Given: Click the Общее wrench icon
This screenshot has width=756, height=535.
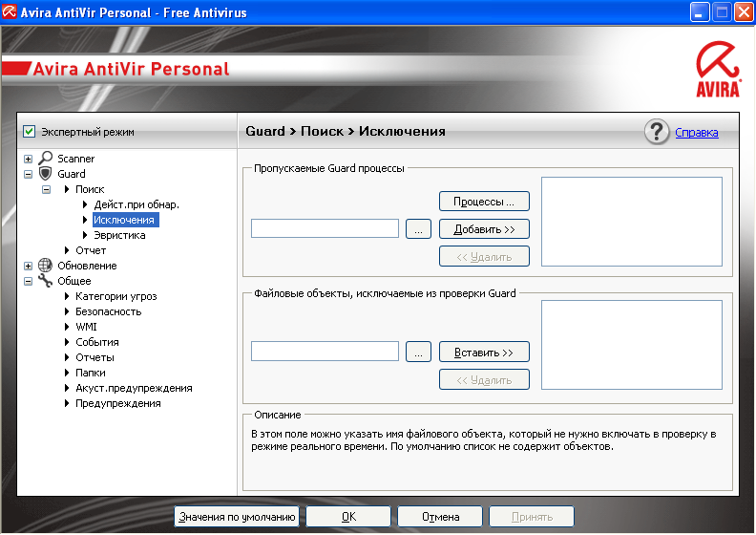Looking at the screenshot, I should coord(45,280).
